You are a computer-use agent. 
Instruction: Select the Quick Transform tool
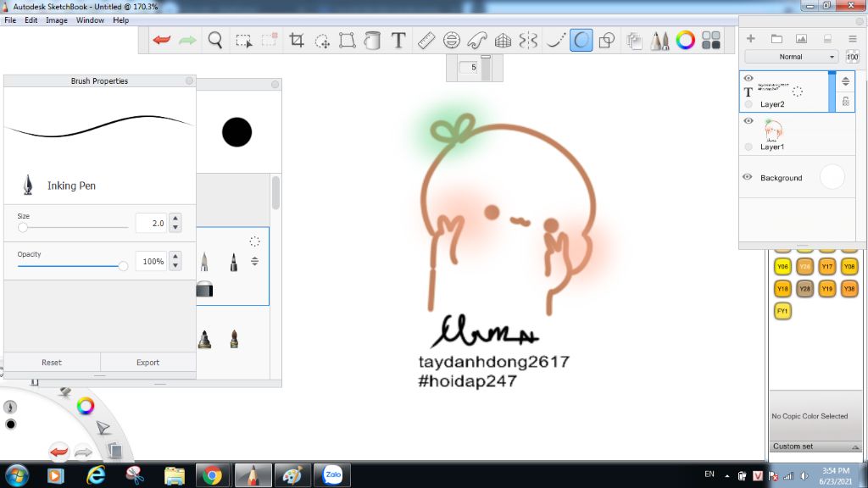pyautogui.click(x=322, y=41)
